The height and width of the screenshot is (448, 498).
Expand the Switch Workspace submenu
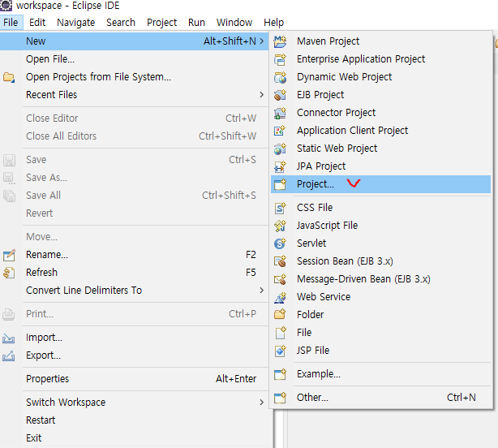[261, 403]
